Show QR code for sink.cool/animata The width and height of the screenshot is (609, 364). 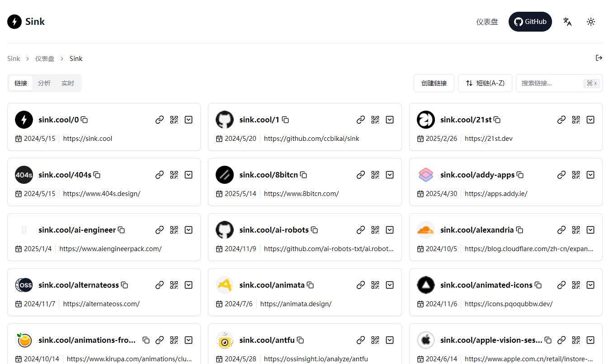click(375, 285)
